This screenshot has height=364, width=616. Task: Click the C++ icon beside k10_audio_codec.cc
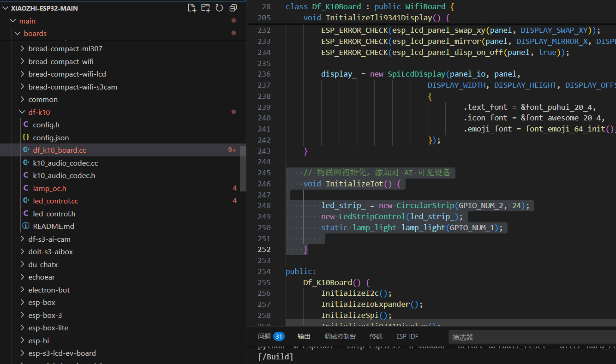pos(26,163)
